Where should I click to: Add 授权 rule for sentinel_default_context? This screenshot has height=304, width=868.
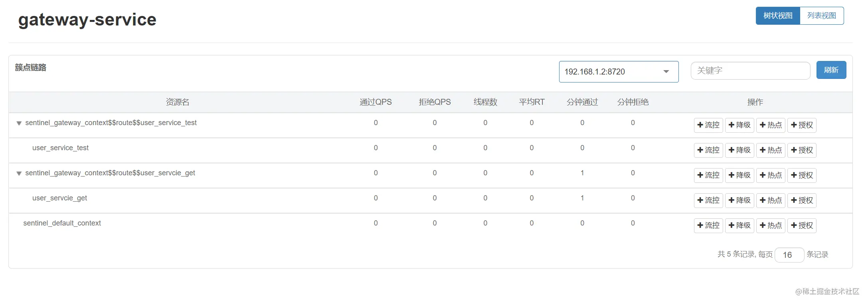coord(802,226)
